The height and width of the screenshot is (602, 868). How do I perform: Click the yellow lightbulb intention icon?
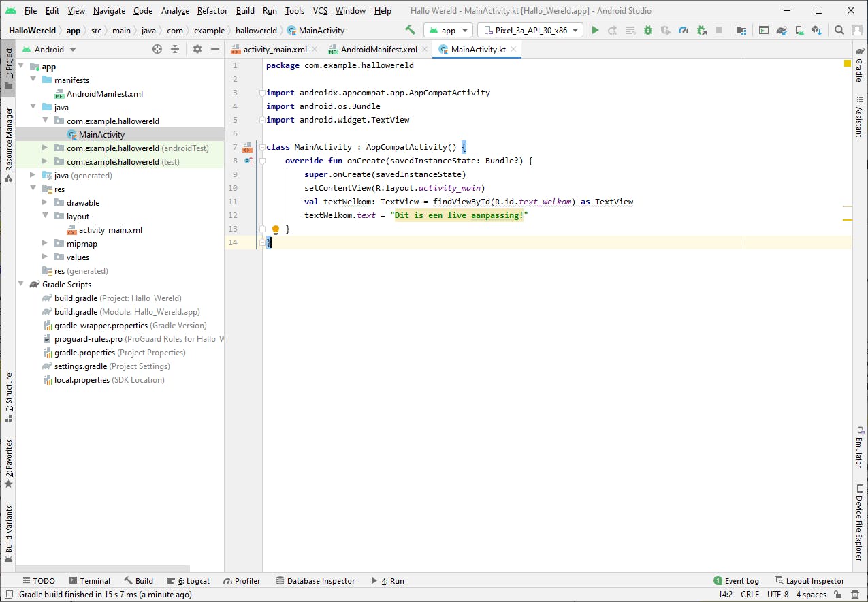tap(276, 229)
